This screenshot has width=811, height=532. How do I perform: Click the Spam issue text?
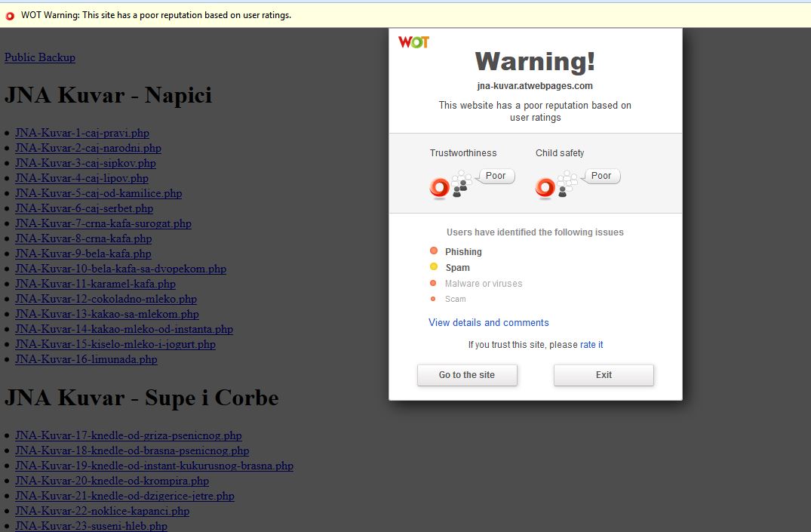tap(458, 268)
